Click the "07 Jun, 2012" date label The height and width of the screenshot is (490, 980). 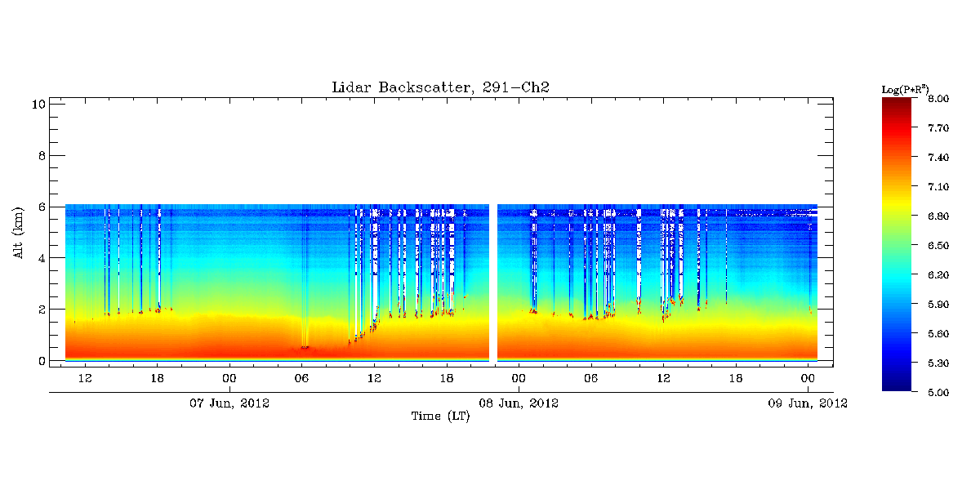(229, 403)
